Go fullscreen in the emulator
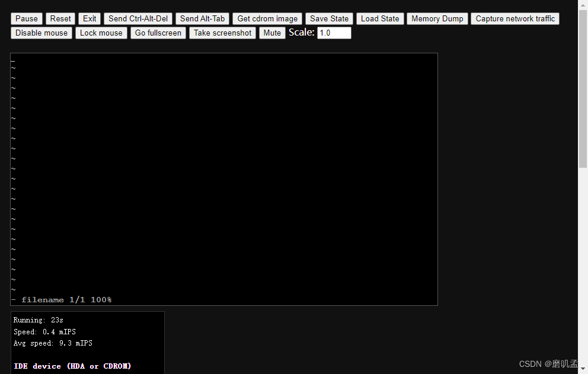Viewport: 588px width, 374px height. 158,33
